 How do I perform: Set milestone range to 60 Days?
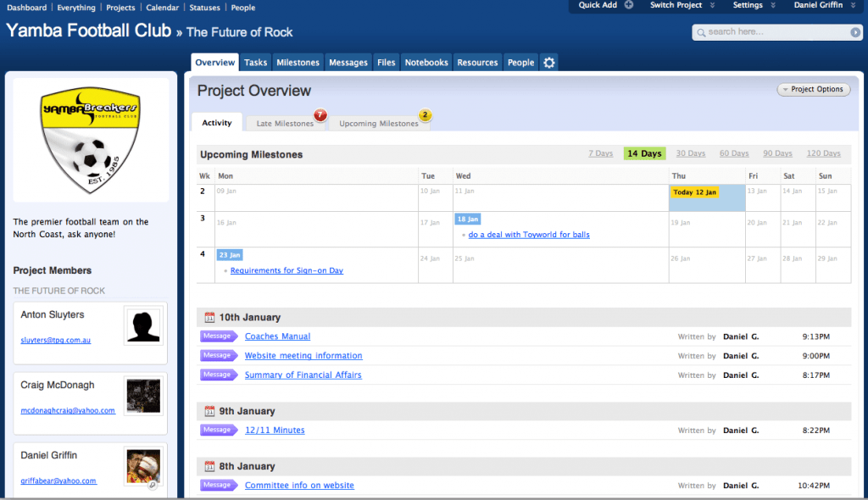coord(734,153)
